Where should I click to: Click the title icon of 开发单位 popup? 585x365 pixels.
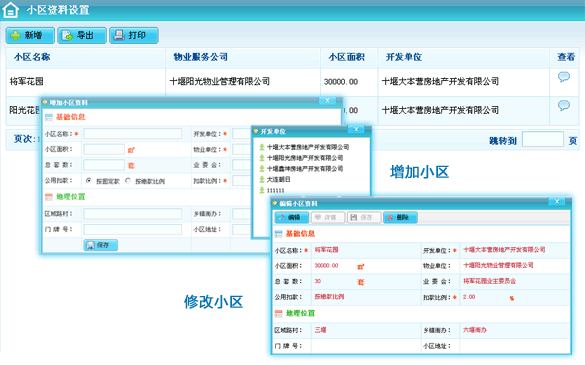256,131
